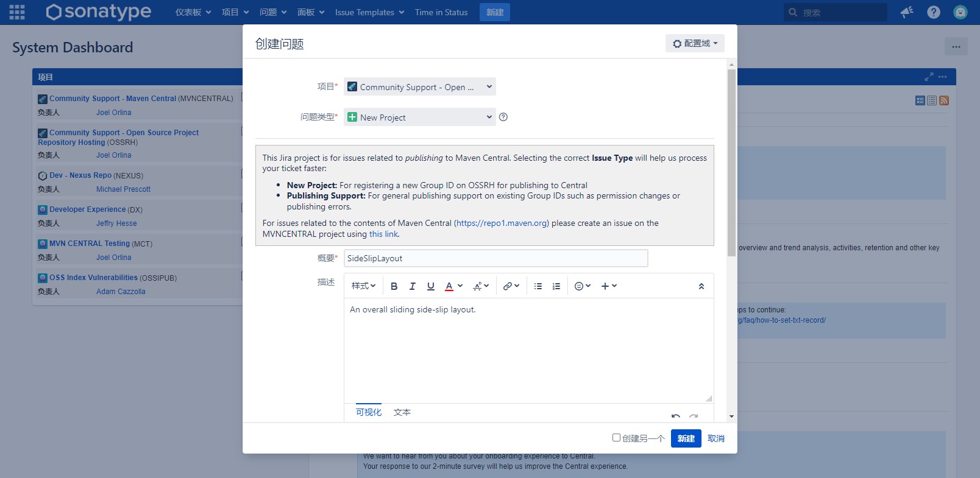
Task: Open the MVN CENTRAL Testing project
Action: [x=90, y=244]
